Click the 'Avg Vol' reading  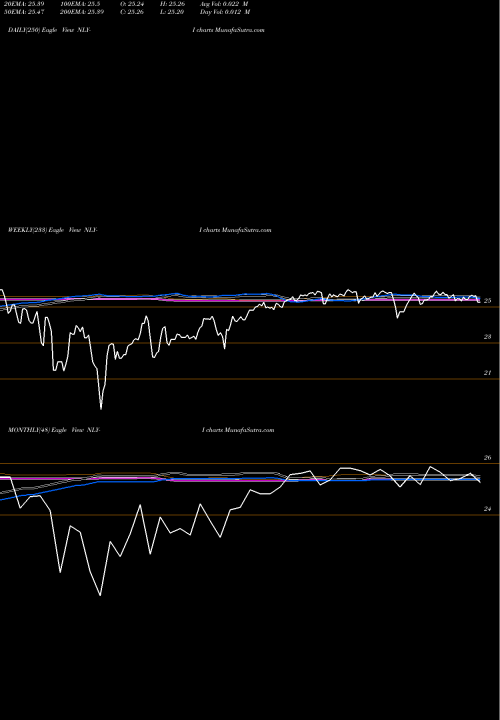click(224, 4)
